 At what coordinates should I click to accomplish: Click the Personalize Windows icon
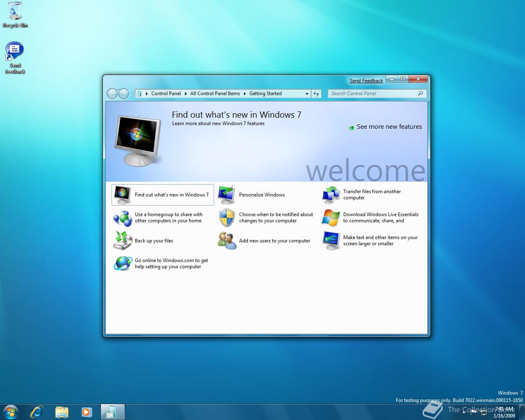226,195
